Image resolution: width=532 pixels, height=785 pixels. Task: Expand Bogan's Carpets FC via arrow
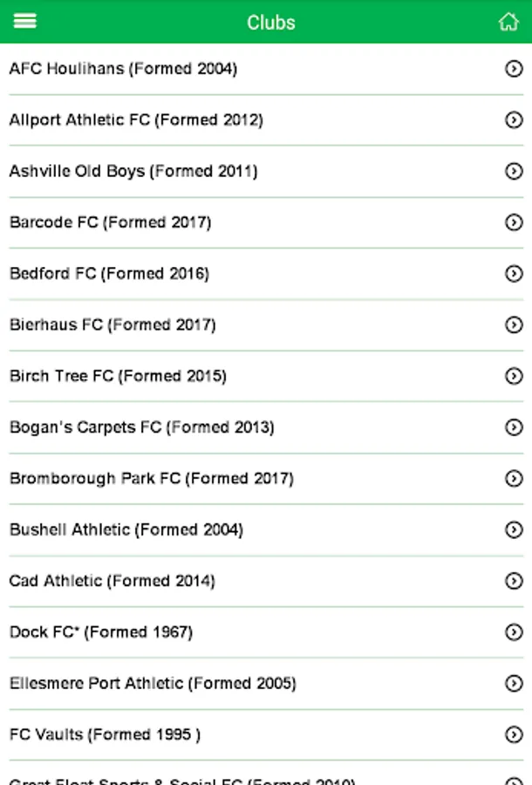point(514,427)
